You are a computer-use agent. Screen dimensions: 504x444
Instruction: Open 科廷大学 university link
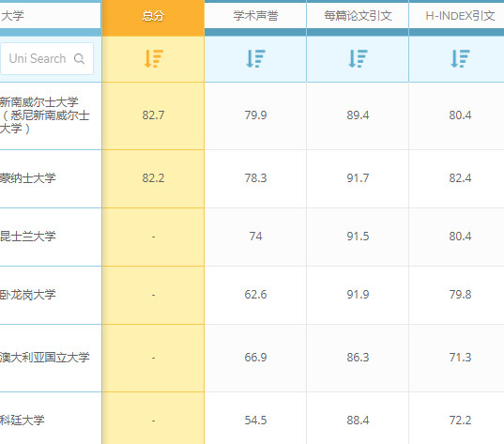[23, 420]
